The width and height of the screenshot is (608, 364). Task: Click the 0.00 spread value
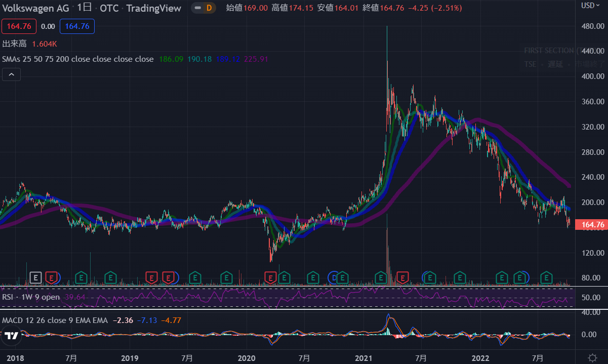click(48, 26)
